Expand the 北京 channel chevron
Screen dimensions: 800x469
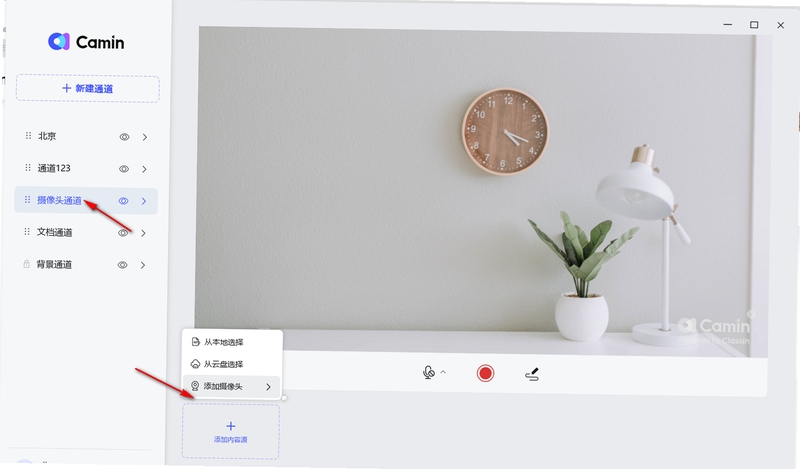click(x=145, y=137)
